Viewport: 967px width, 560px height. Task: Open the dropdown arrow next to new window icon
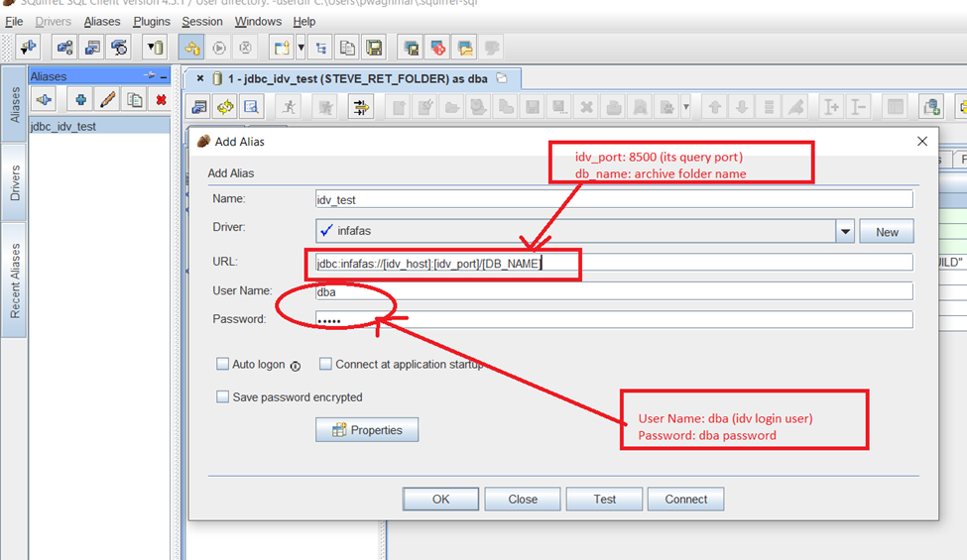[301, 48]
